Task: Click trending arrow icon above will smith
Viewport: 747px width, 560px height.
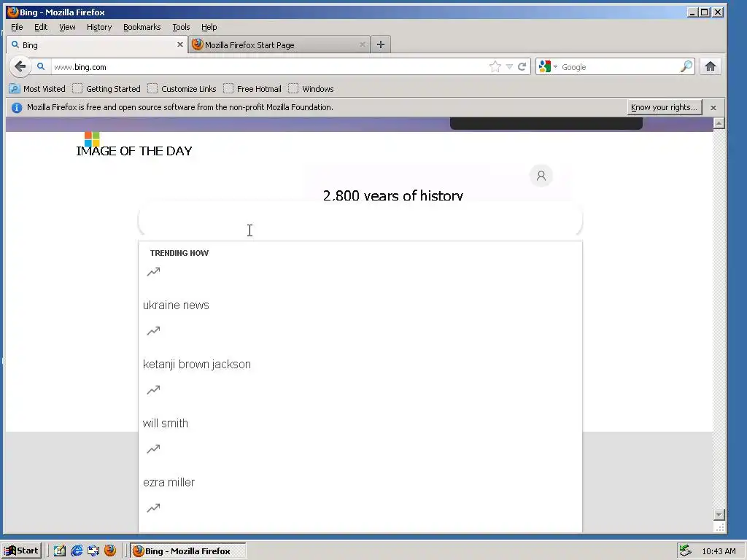Action: 153,390
